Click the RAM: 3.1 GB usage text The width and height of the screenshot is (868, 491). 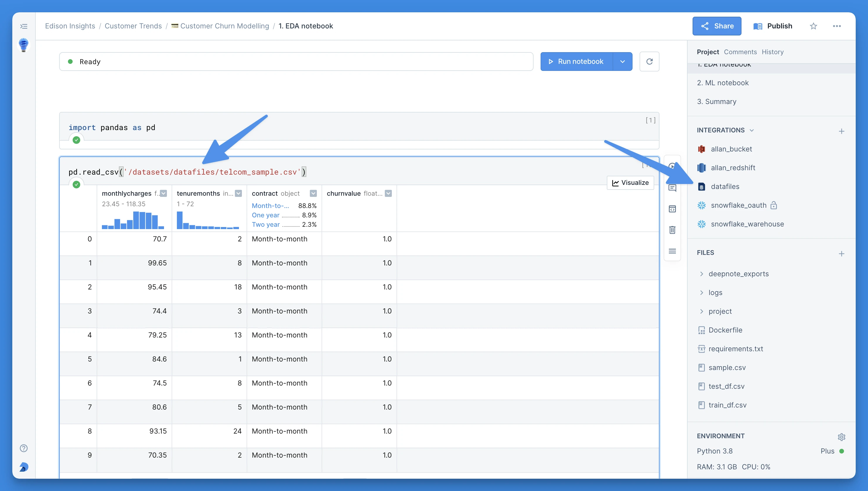point(717,467)
